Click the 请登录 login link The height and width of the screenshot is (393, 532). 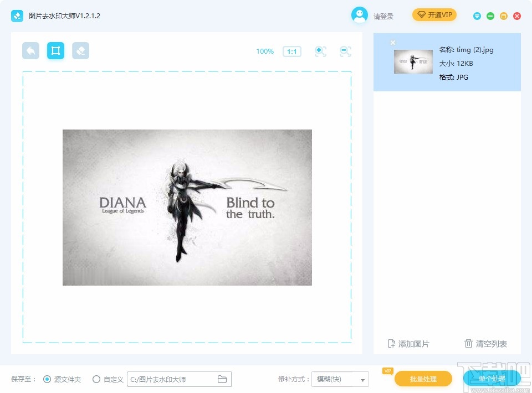click(x=383, y=16)
